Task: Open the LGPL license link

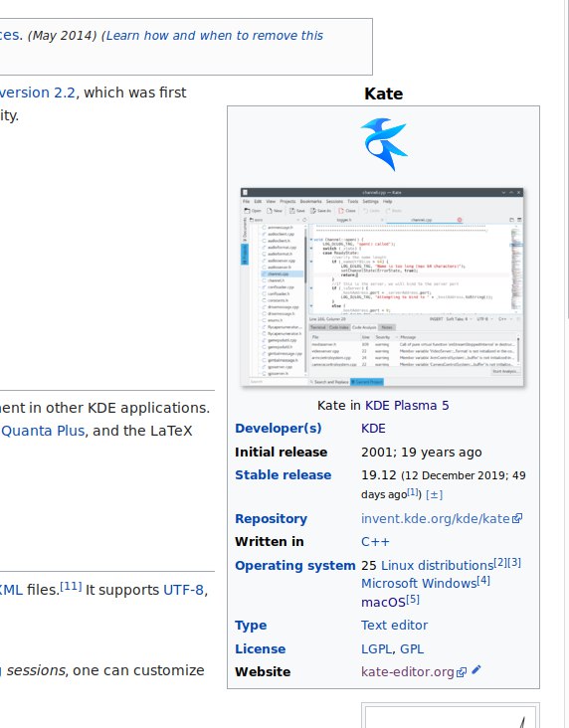Action: coord(376,649)
